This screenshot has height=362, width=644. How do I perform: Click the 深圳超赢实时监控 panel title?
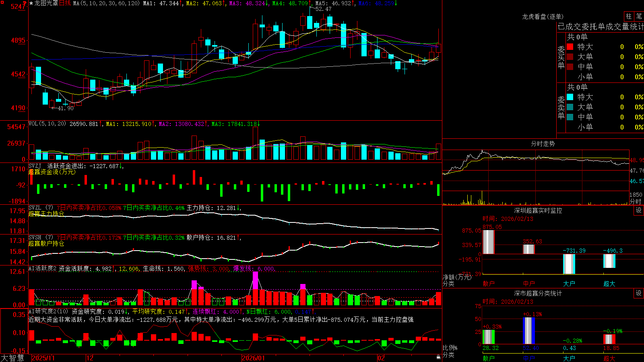coord(538,210)
